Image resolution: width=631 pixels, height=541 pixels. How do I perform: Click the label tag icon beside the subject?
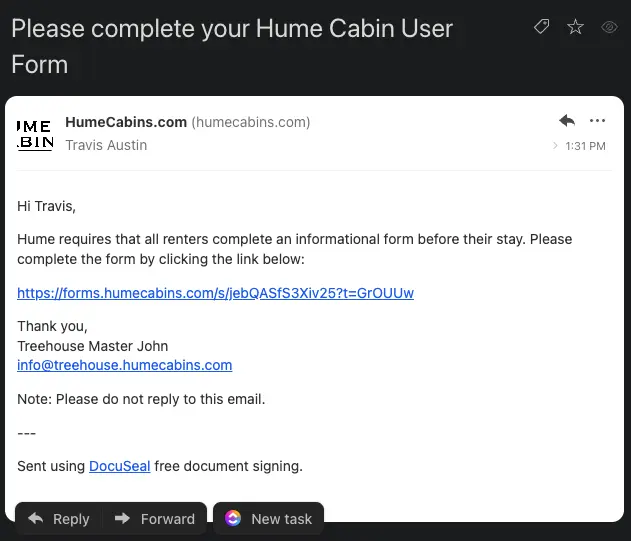(542, 27)
